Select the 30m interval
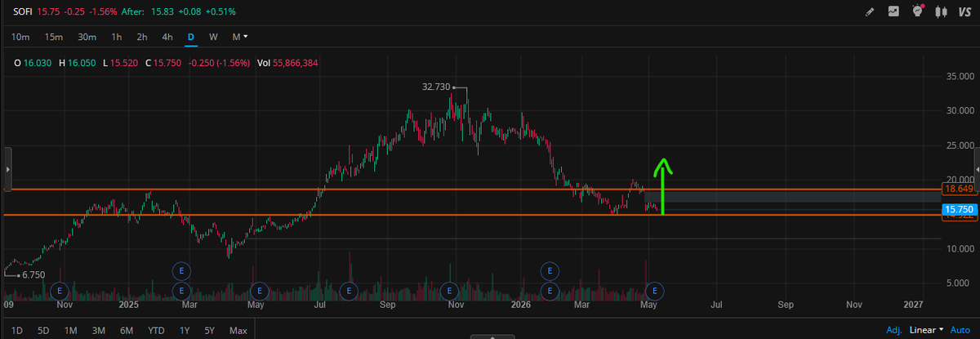The height and width of the screenshot is (339, 980). pyautogui.click(x=87, y=37)
